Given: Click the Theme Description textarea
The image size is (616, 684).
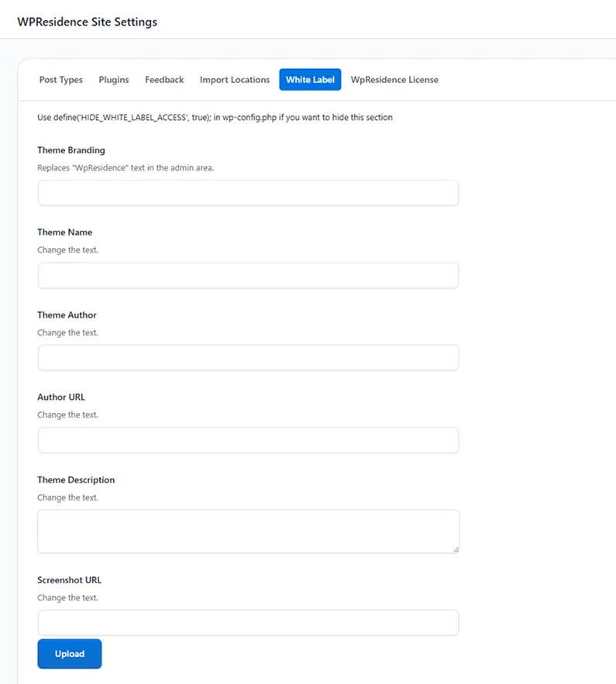Looking at the screenshot, I should (x=248, y=531).
